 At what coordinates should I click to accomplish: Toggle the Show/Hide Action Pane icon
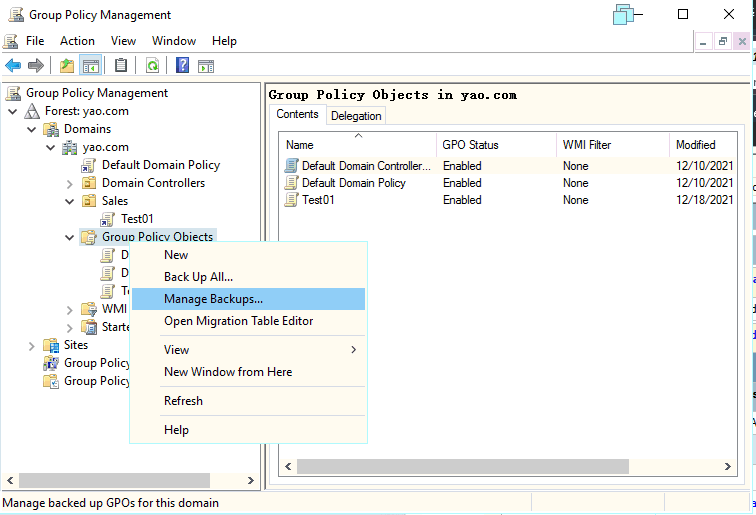[206, 66]
